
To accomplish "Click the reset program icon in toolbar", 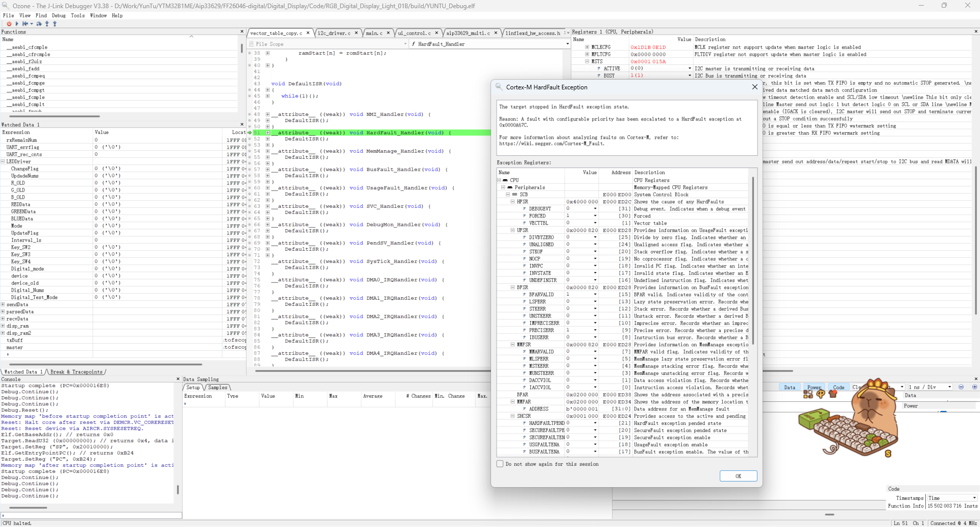I will (x=26, y=23).
